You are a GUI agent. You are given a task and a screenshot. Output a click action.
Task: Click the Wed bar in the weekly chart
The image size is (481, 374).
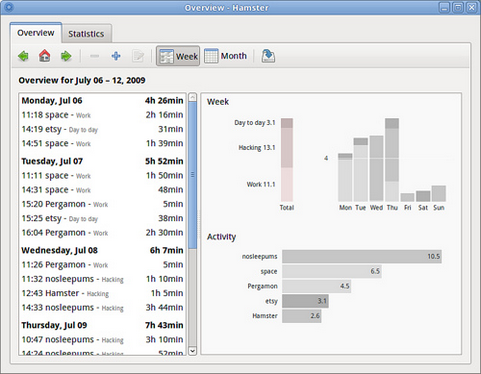coord(376,168)
